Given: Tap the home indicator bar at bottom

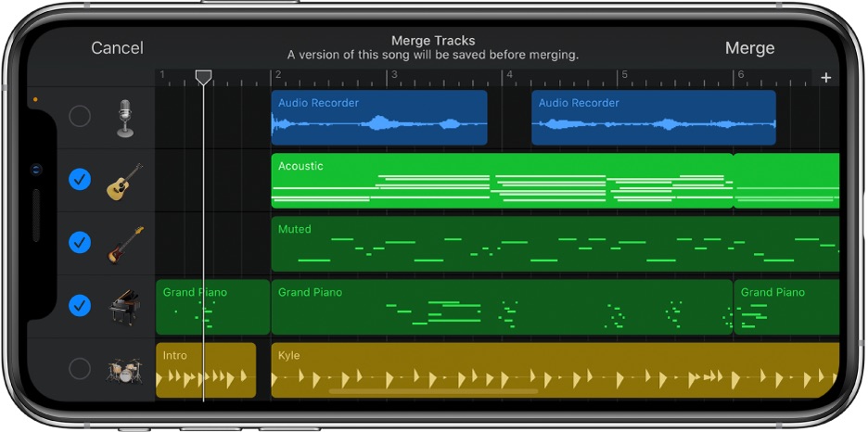Looking at the screenshot, I should coord(433,391).
